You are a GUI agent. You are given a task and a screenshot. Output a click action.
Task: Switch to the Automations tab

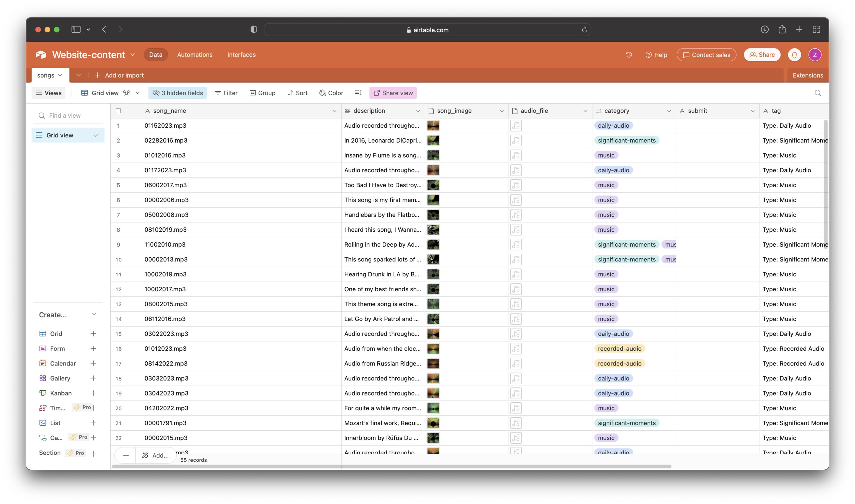point(195,55)
